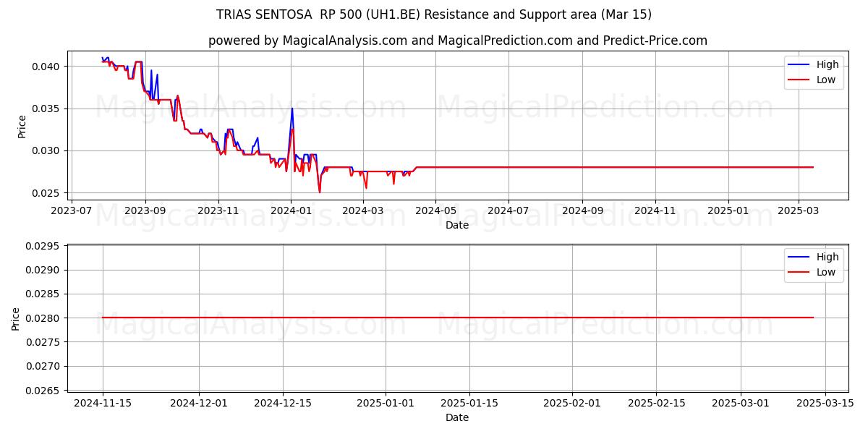Click 'High' in the bottom chart legend
The width and height of the screenshot is (868, 434).
(827, 257)
